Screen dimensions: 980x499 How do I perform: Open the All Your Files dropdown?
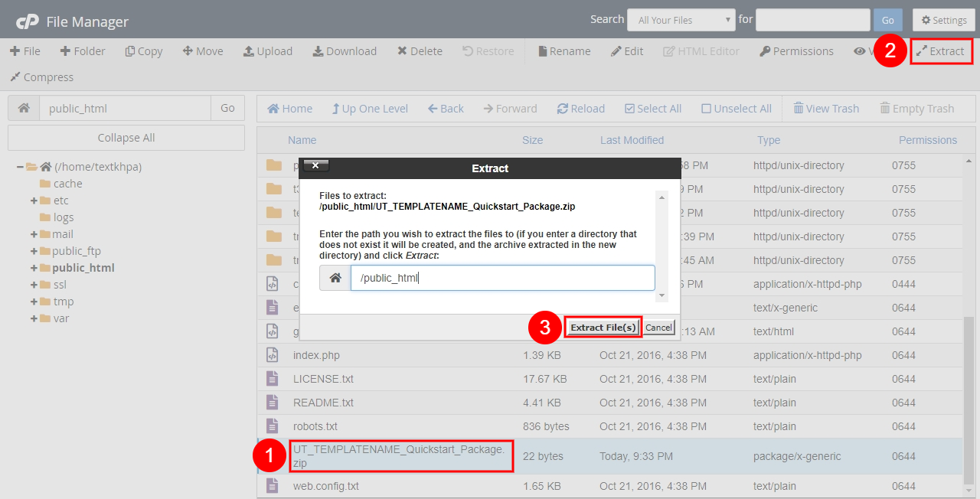[x=681, y=21]
